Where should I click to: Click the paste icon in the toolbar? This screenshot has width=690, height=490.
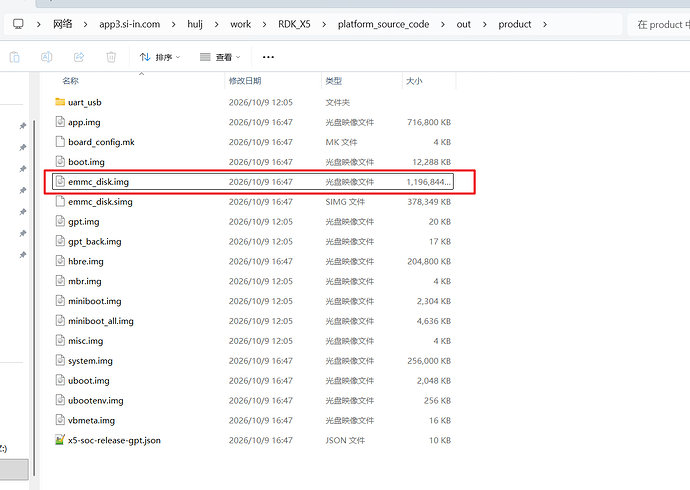(15, 57)
